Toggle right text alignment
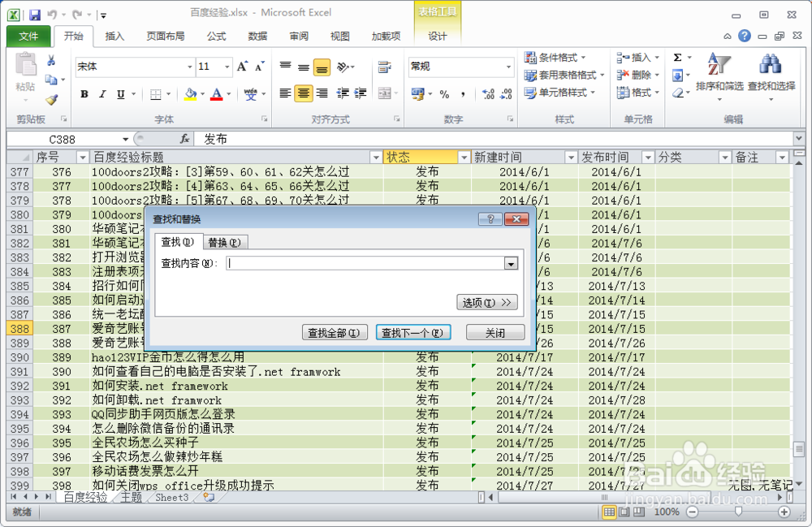Image resolution: width=812 pixels, height=527 pixels. 322,93
